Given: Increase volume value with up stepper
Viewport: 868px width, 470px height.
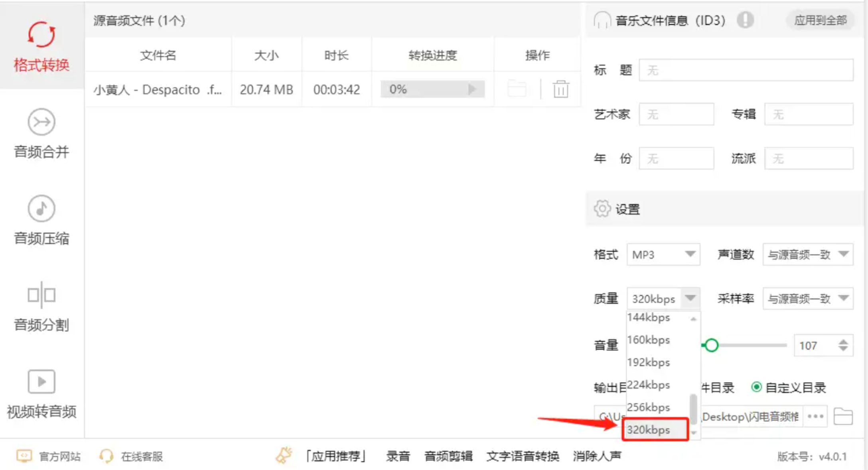Looking at the screenshot, I should 843,342.
